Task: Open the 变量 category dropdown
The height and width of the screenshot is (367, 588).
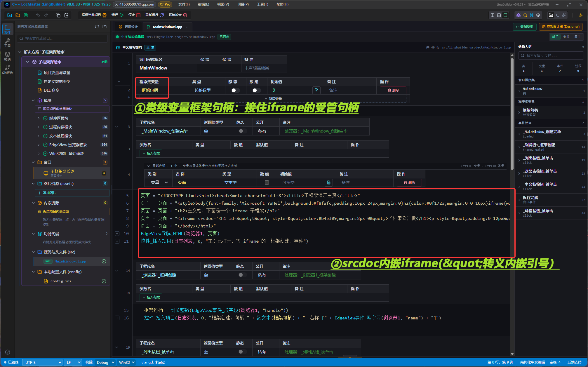Action: pyautogui.click(x=159, y=182)
